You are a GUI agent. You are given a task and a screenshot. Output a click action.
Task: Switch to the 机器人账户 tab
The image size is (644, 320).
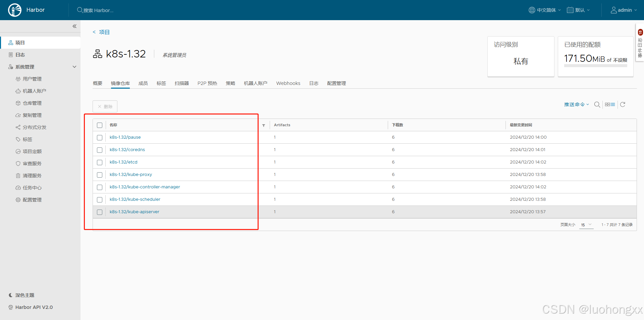256,83
